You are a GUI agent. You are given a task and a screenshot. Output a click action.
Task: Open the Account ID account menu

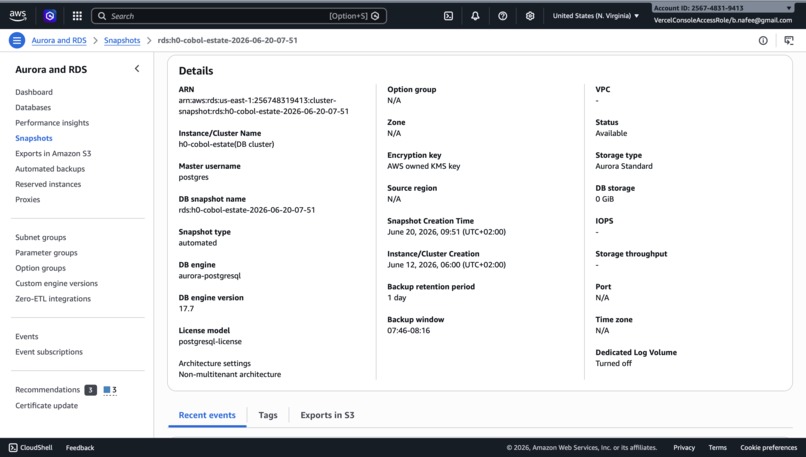tap(722, 8)
